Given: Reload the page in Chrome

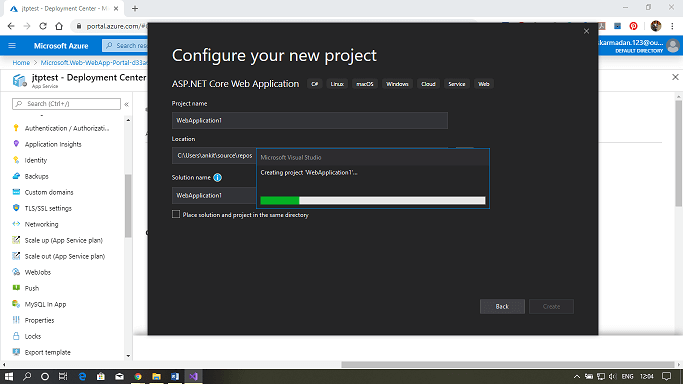Looking at the screenshot, I should pyautogui.click(x=43, y=26).
